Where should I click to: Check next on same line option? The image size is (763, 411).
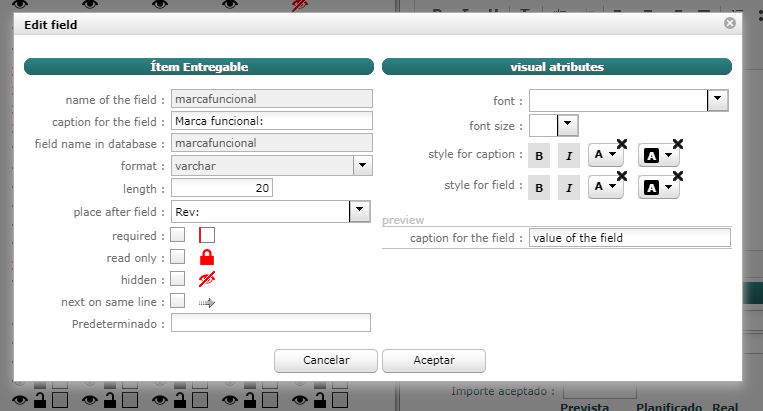coord(178,301)
